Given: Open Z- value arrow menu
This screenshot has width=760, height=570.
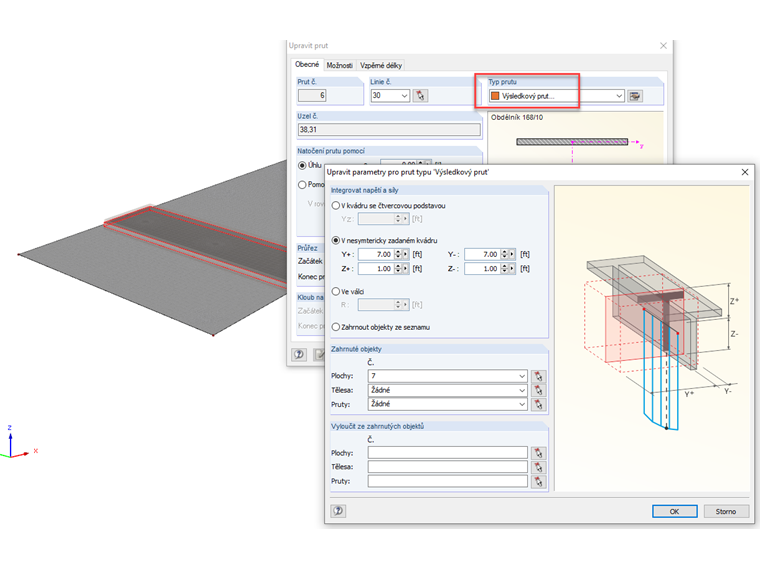Looking at the screenshot, I should [512, 269].
